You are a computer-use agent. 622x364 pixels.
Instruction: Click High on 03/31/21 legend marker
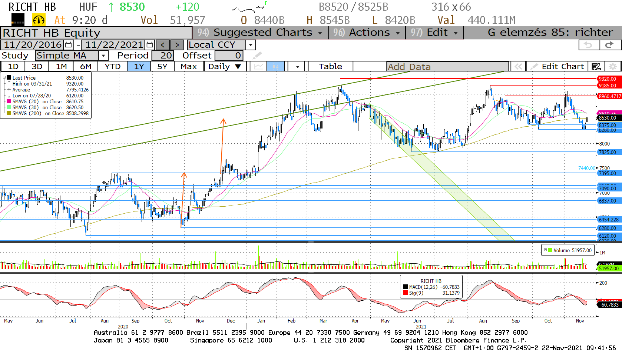coord(9,84)
